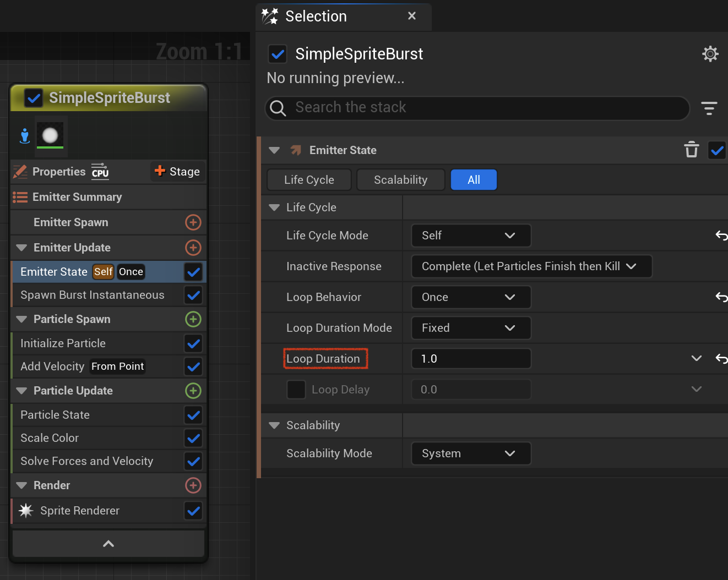
Task: Select the Spawn Burst Instantaneous module
Action: 108,295
